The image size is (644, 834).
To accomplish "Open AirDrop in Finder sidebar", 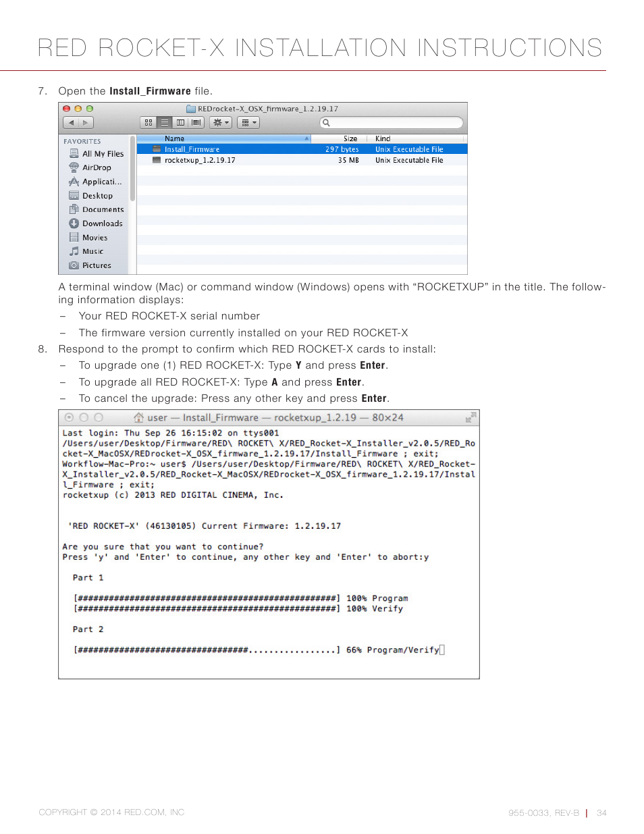I will click(x=90, y=167).
